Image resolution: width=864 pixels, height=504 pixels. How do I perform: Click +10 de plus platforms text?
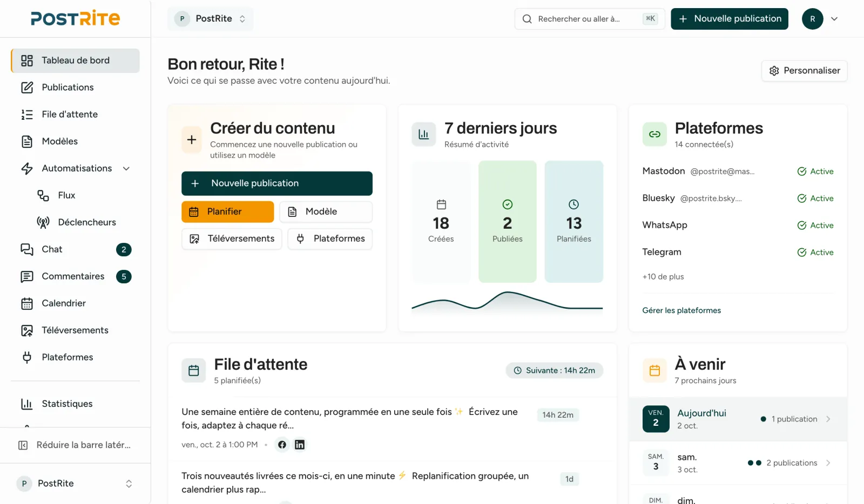(x=663, y=277)
